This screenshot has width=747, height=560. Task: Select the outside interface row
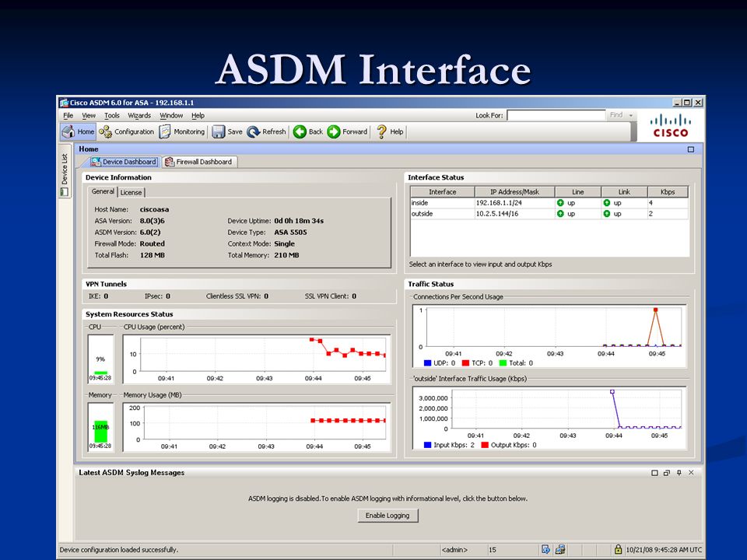pyautogui.click(x=549, y=214)
